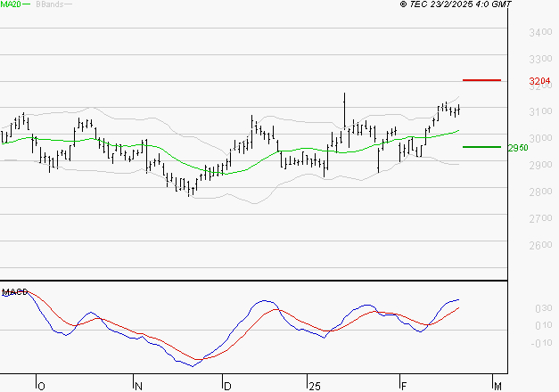Viewport: 559px width, 392px height.
Task: Click the 3000 price axis label
Action: point(540,139)
